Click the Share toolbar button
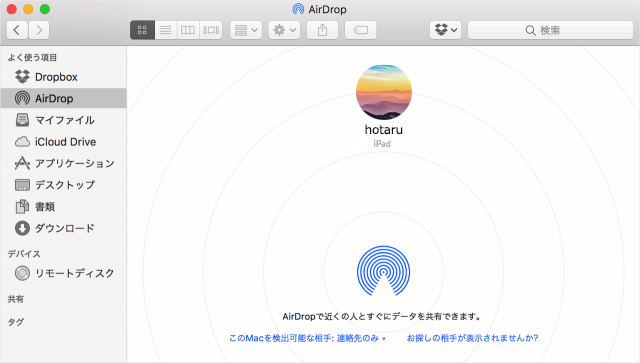 322,30
